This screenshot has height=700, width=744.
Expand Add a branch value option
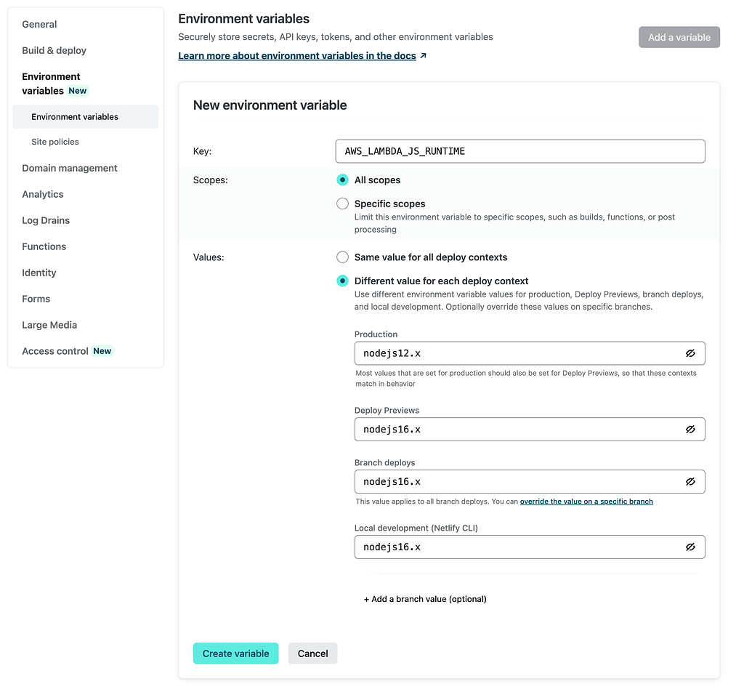[x=425, y=599]
